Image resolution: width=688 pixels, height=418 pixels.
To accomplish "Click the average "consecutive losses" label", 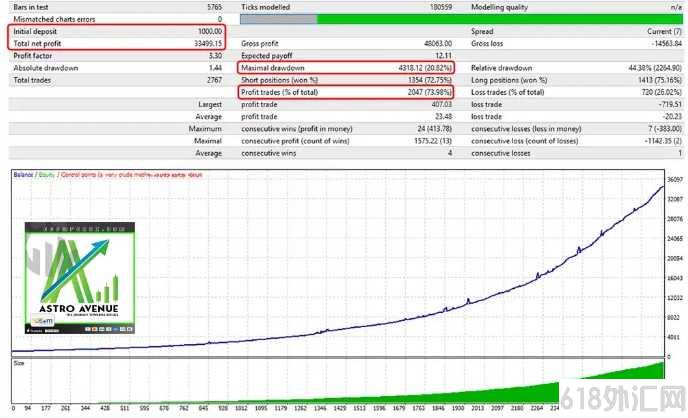I will (x=501, y=154).
